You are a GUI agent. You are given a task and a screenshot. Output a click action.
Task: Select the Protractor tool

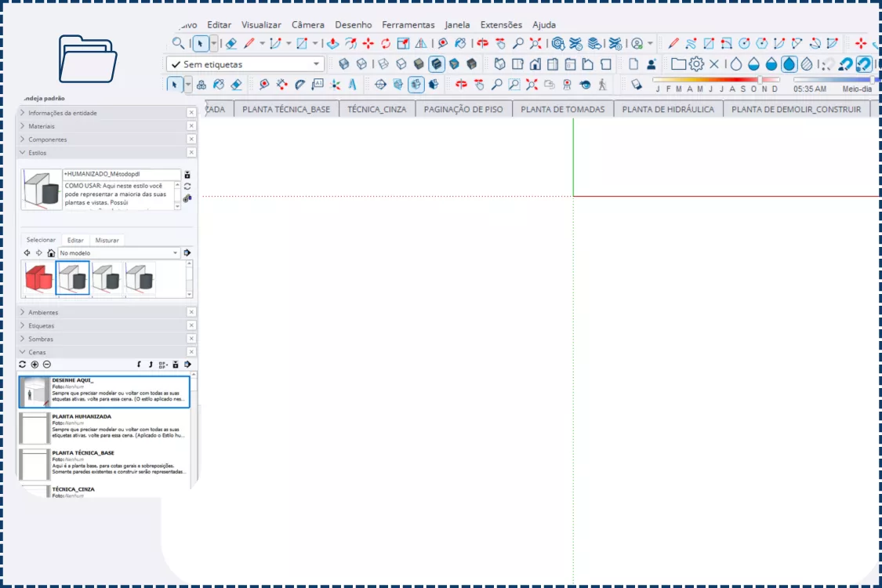pyautogui.click(x=299, y=85)
